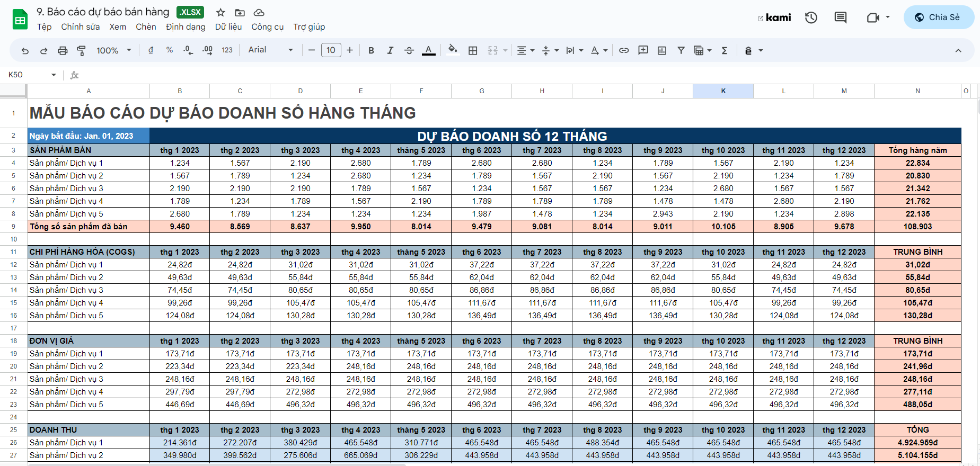Expand the meeting options dropdown arrow
Image resolution: width=980 pixels, height=466 pixels.
point(888,17)
